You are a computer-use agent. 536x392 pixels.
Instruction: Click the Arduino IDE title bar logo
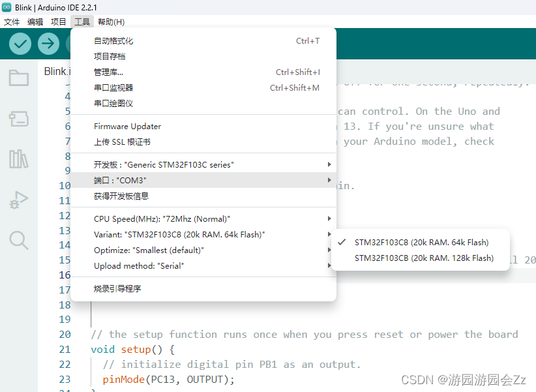pyautogui.click(x=7, y=7)
